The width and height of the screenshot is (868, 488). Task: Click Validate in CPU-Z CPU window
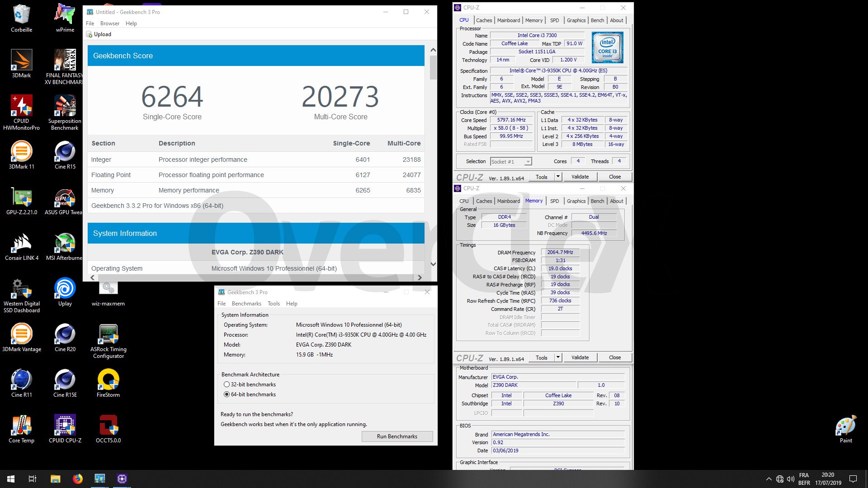pos(580,177)
